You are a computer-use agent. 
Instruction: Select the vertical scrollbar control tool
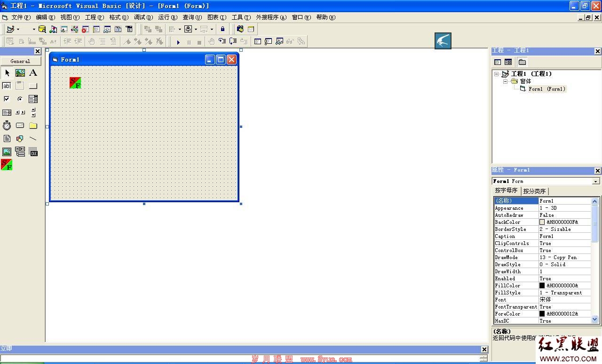33,112
